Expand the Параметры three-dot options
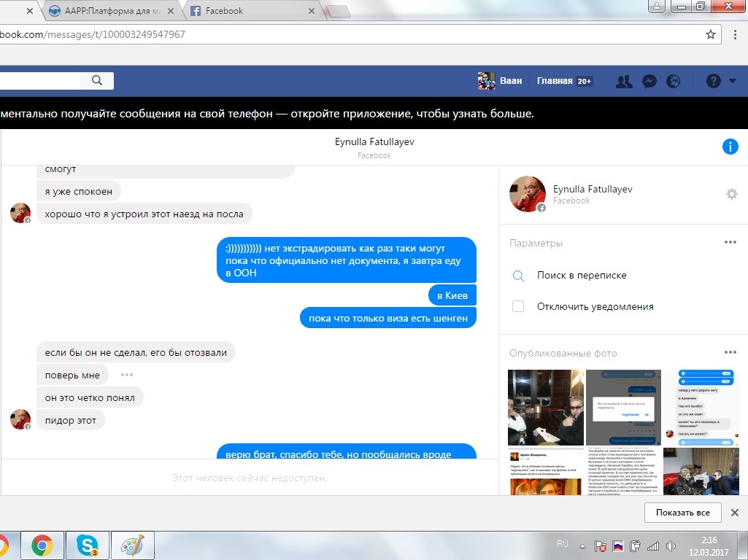This screenshot has height=560, width=748. point(730,242)
